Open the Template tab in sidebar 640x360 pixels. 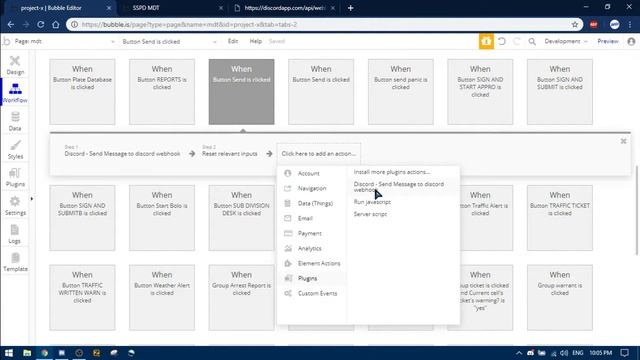(15, 262)
